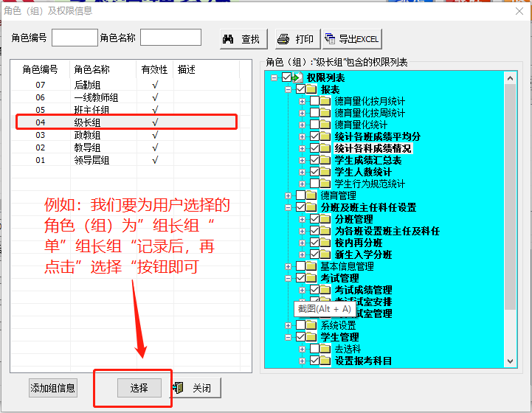Click the 角色编号 input field

click(75, 38)
